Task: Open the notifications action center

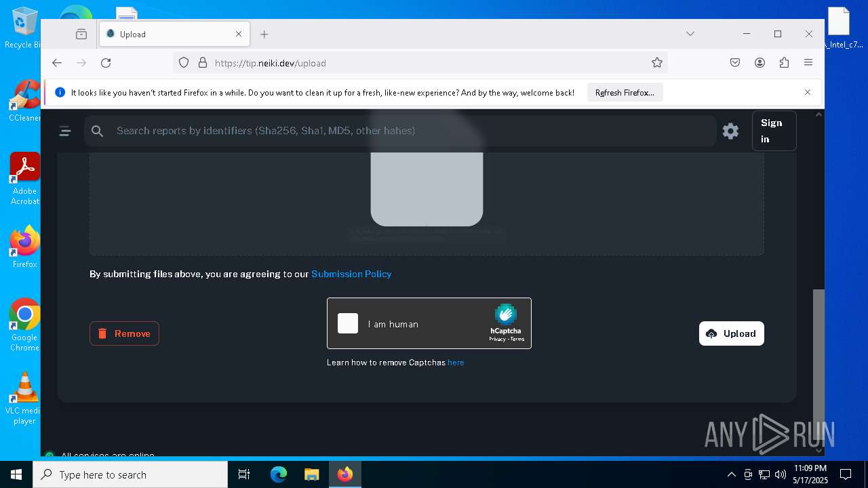Action: tap(846, 474)
